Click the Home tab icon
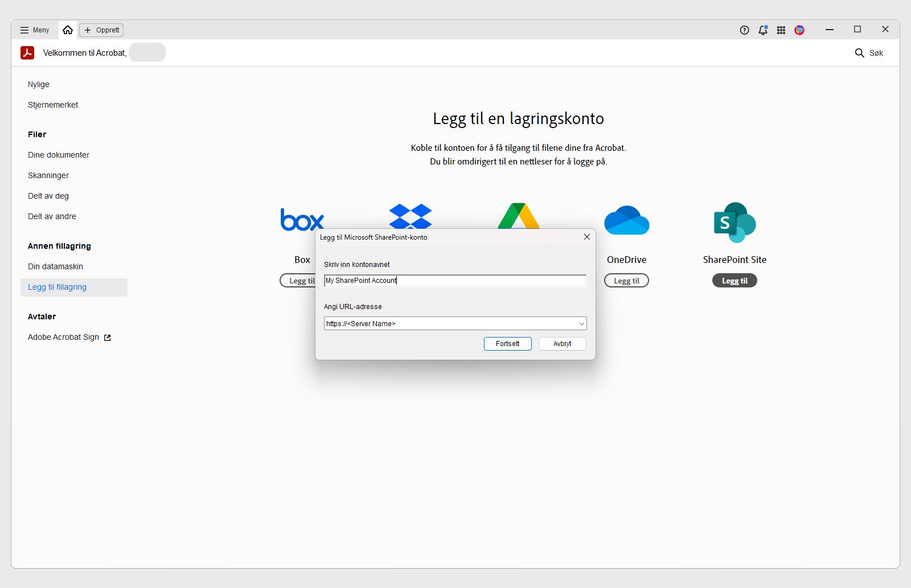 (x=67, y=30)
